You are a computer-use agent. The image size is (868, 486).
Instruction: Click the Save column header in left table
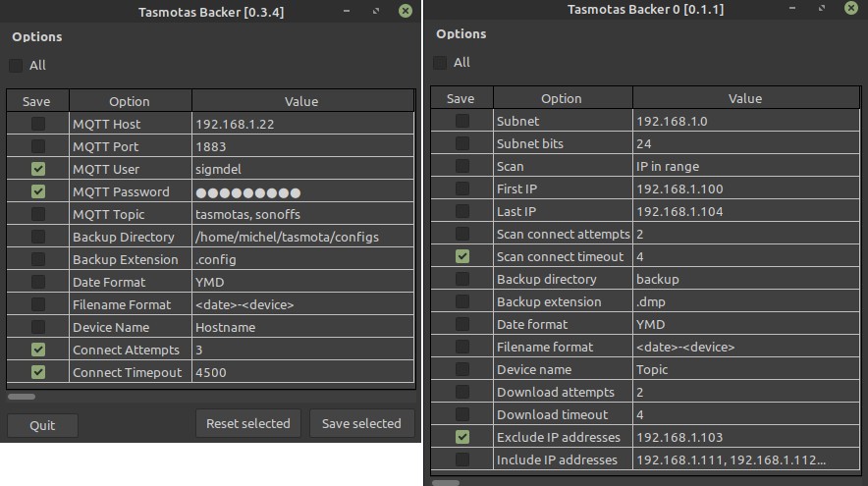38,101
